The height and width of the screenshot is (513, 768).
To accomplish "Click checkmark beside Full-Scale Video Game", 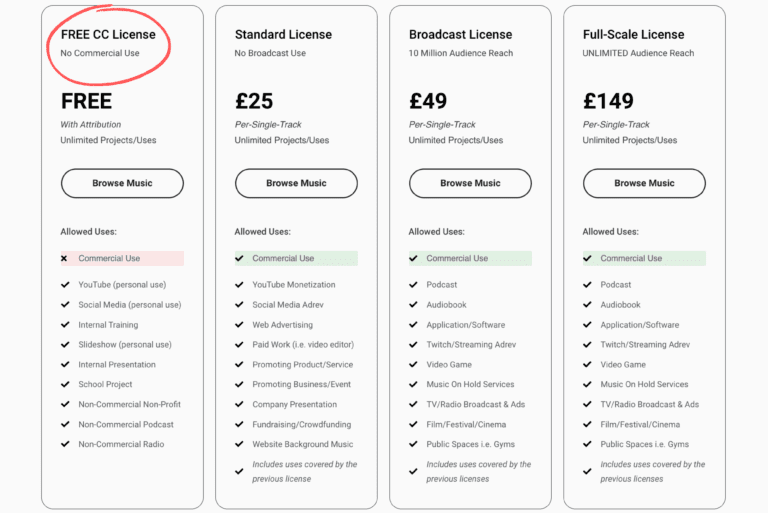I will coord(587,365).
